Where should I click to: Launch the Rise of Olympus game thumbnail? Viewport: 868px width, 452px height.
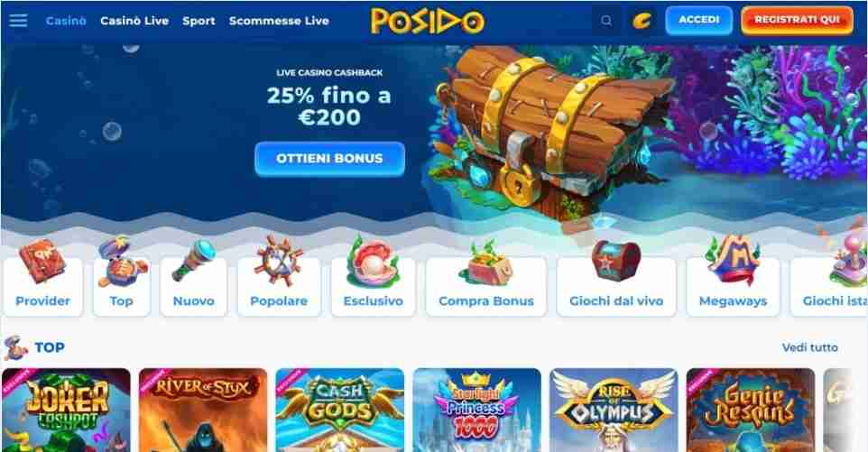614,410
